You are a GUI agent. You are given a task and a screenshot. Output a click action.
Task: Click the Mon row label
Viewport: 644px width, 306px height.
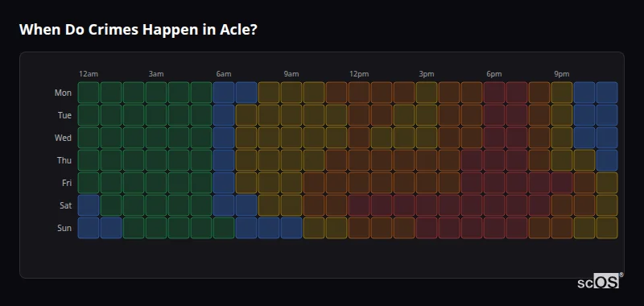coord(63,93)
